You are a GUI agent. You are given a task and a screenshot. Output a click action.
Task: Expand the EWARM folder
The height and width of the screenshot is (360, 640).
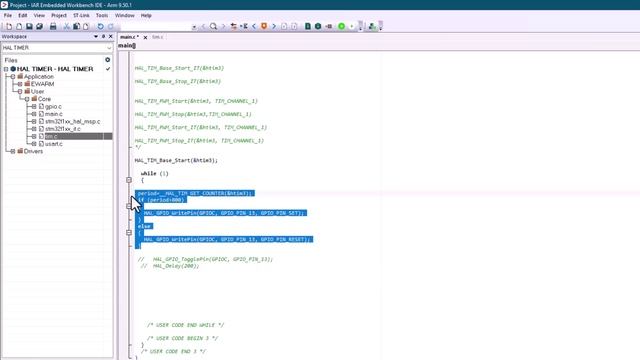click(x=20, y=84)
